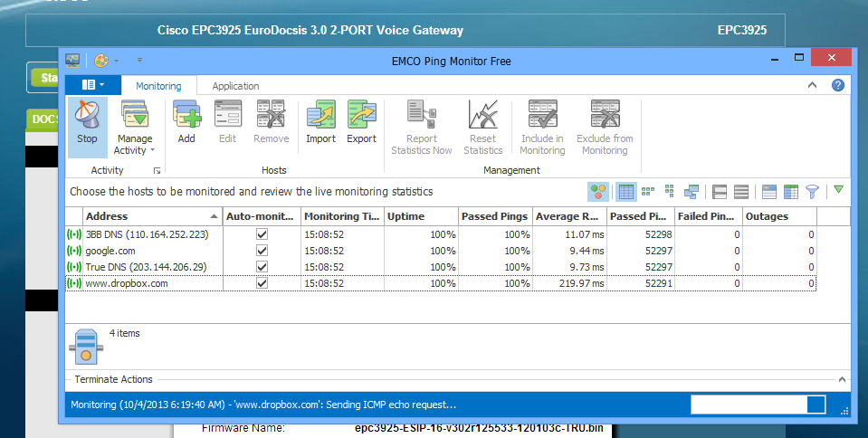Switch to the vertical tiles view icon
The width and height of the screenshot is (868, 438).
[x=669, y=192]
